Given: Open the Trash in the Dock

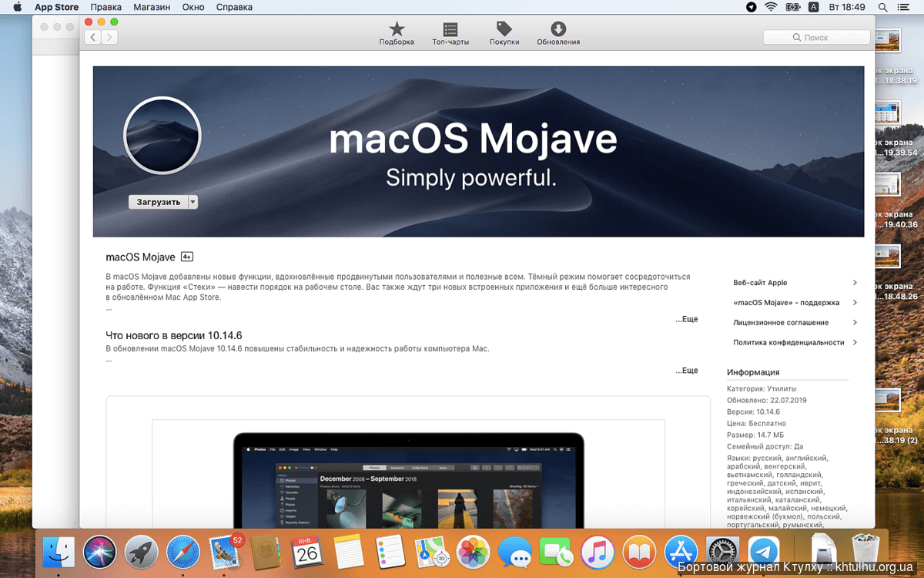Looking at the screenshot, I should click(867, 551).
